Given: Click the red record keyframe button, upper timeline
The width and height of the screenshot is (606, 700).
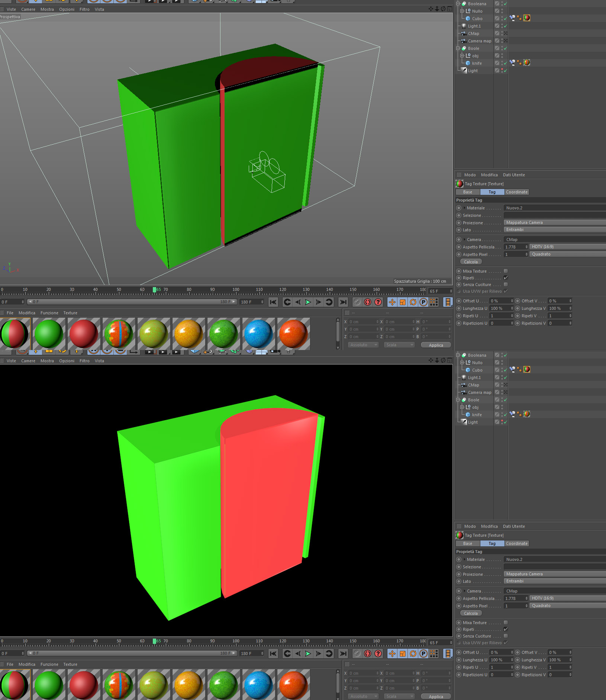Looking at the screenshot, I should point(368,302).
